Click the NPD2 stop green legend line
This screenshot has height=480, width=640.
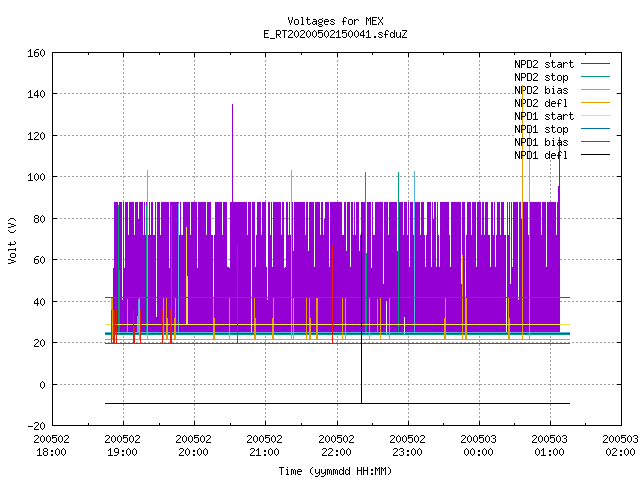click(x=595, y=77)
